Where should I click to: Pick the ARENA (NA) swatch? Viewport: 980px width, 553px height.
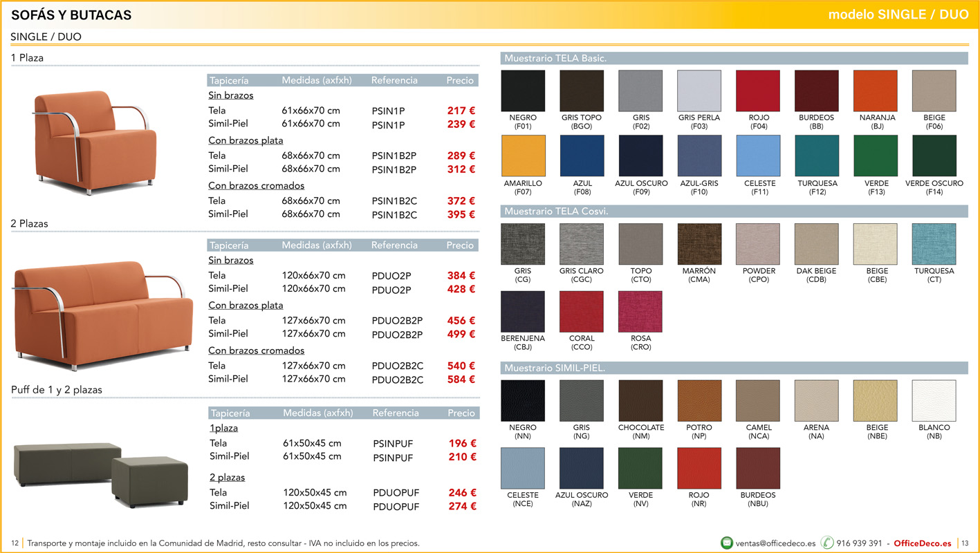tap(817, 401)
